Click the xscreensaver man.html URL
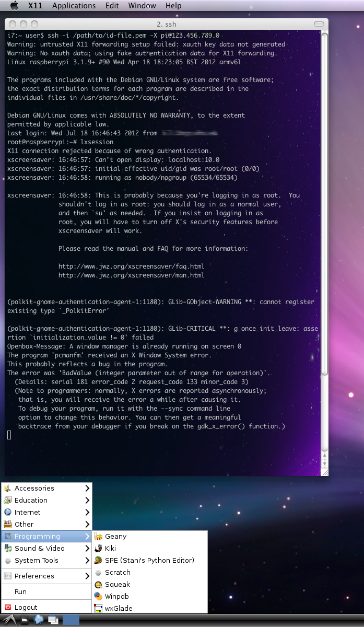The width and height of the screenshot is (364, 627). (x=131, y=275)
